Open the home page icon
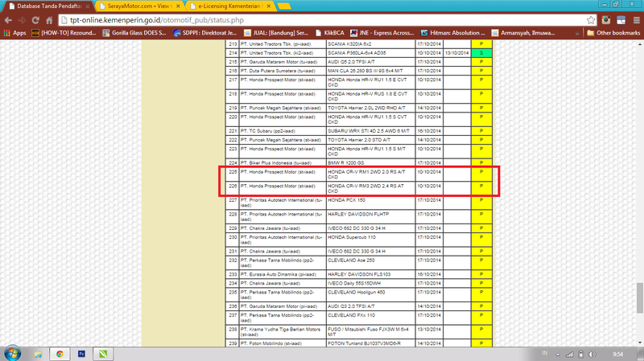 pos(49,20)
